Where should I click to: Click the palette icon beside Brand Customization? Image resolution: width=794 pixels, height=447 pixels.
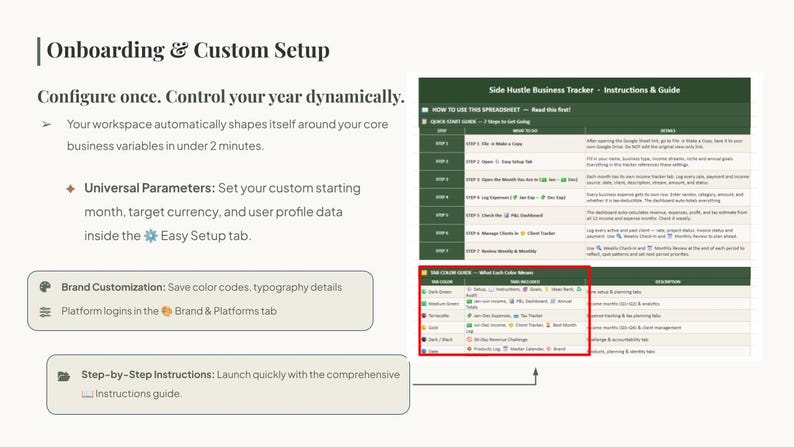click(45, 287)
